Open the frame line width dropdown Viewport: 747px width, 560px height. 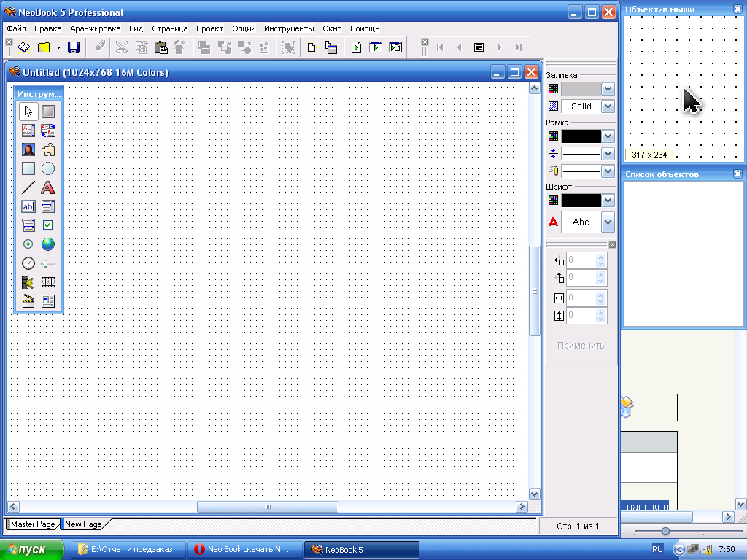click(x=608, y=154)
